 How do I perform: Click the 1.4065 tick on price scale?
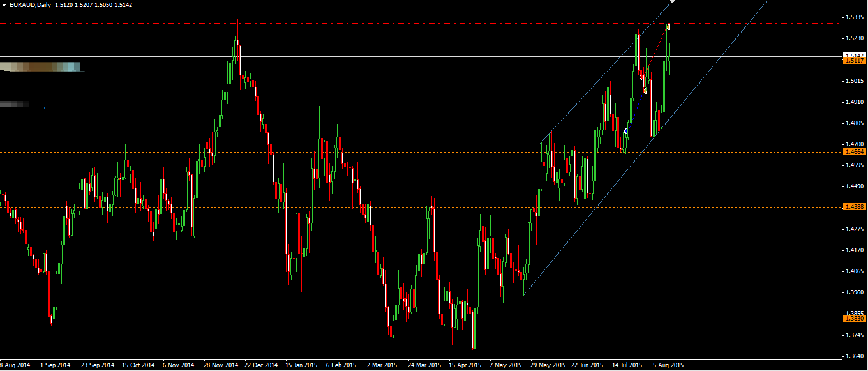[x=855, y=271]
